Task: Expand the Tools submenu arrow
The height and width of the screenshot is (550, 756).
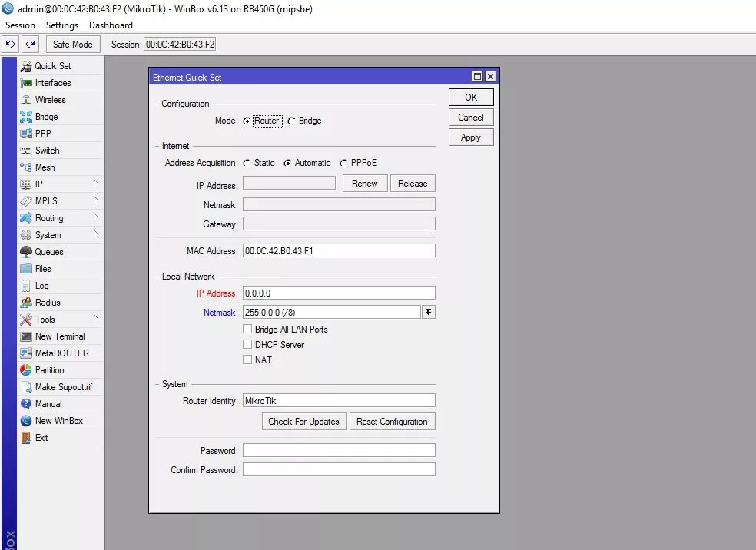Action: (95, 318)
